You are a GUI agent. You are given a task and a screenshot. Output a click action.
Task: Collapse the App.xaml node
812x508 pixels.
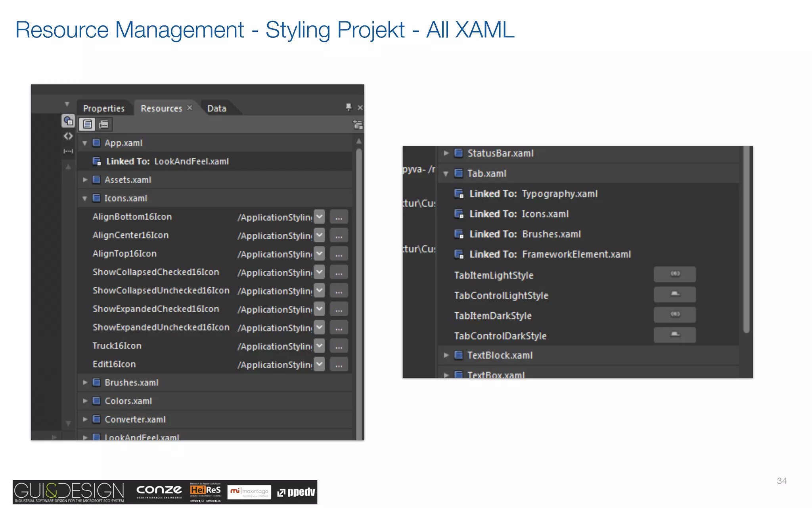84,143
